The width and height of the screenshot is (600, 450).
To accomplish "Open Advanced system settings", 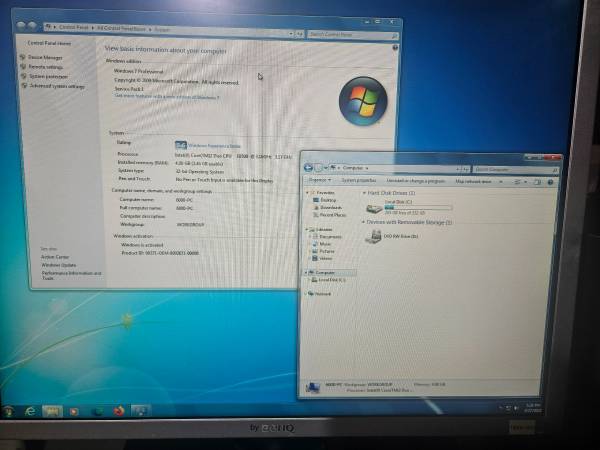I will [x=56, y=86].
